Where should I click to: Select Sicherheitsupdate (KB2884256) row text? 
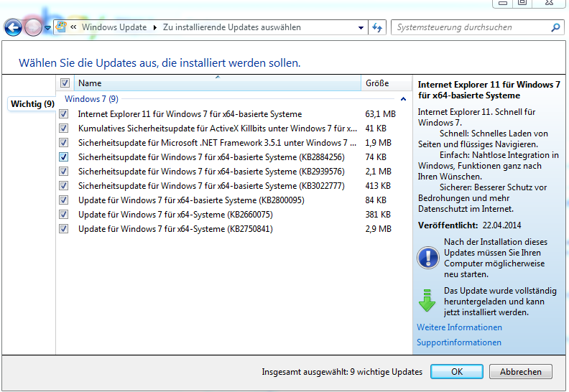pyautogui.click(x=211, y=157)
